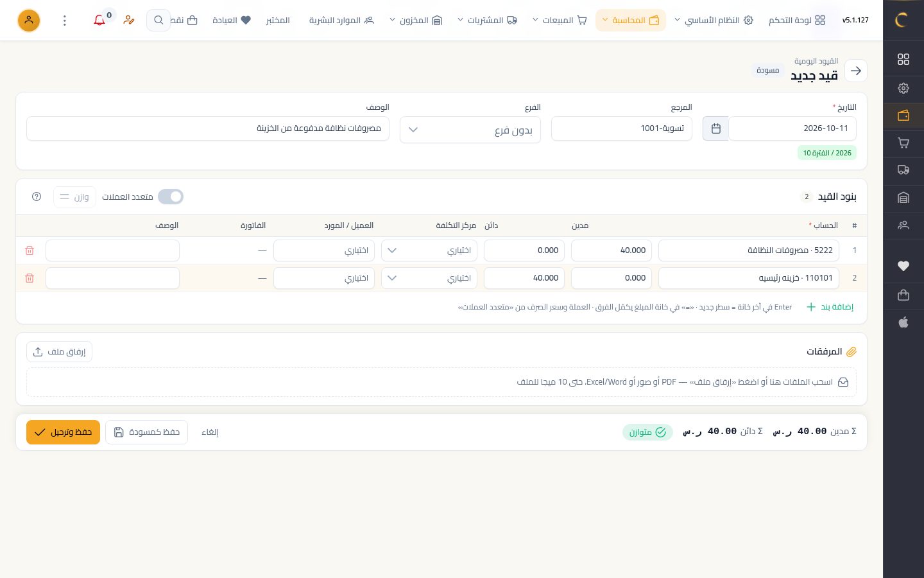Open the notifications bell
The image size is (924, 578).
[99, 21]
